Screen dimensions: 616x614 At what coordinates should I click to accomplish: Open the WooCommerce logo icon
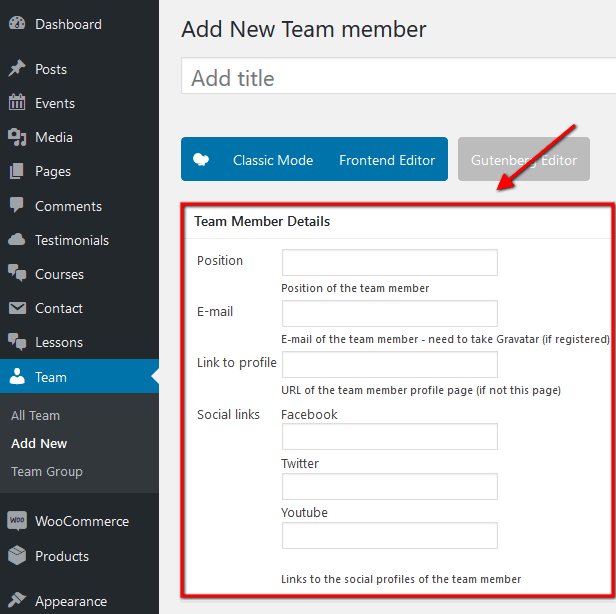click(17, 521)
